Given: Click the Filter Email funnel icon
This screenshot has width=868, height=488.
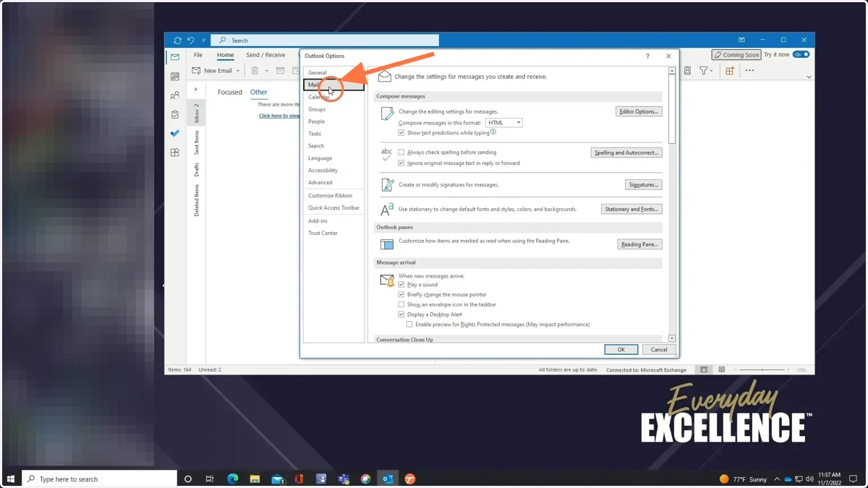Looking at the screenshot, I should [703, 71].
